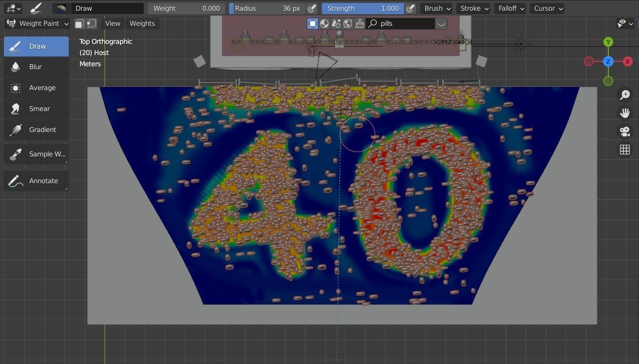Click the zoom magnifier viewport icon
The width and height of the screenshot is (639, 364).
(625, 95)
